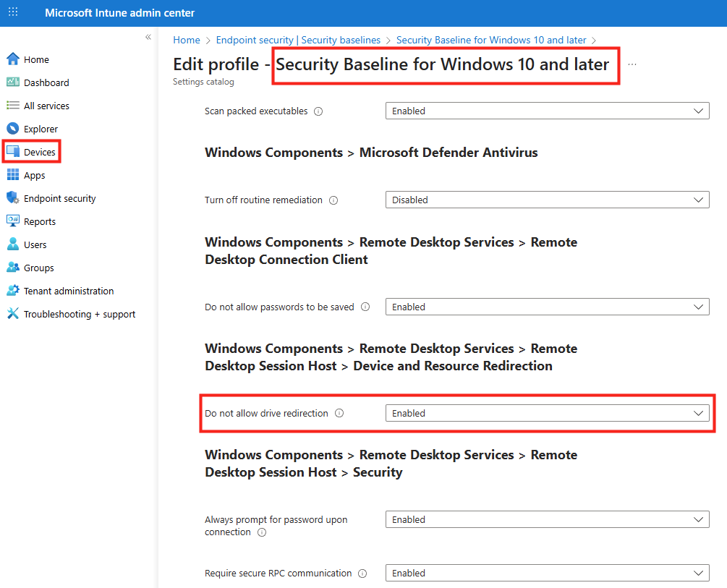Expand the Turn off routine remediation dropdown

pyautogui.click(x=547, y=200)
